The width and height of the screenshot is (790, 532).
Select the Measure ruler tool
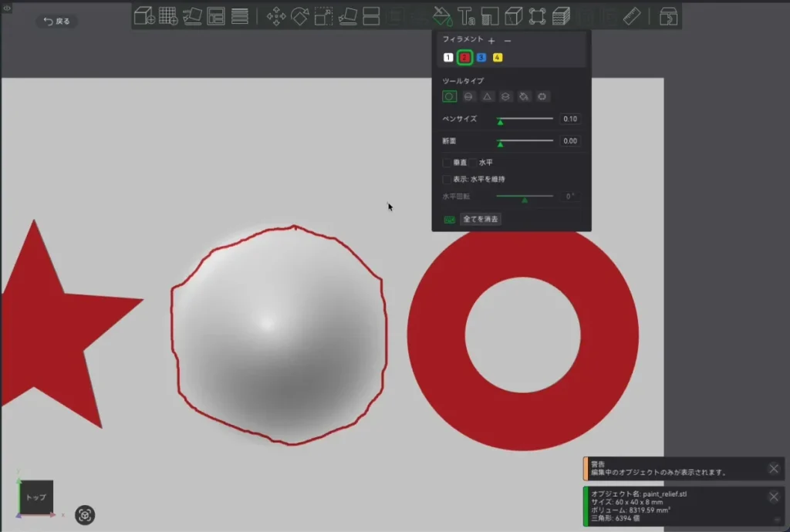pos(632,17)
